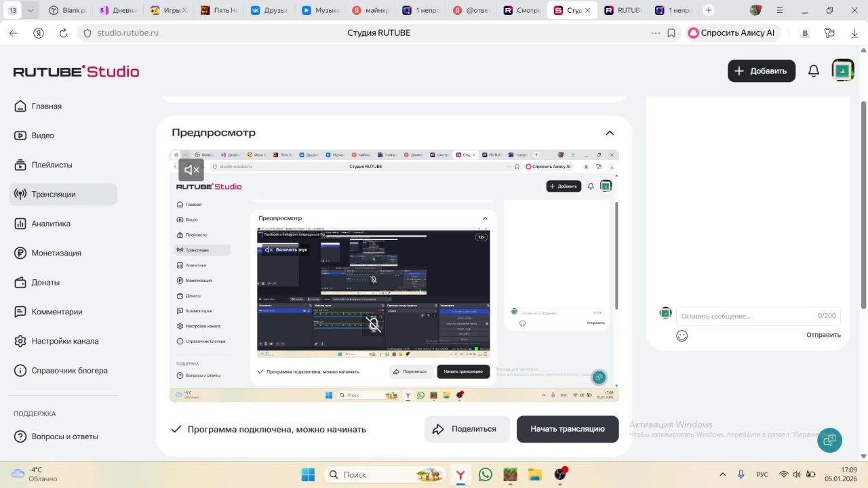Open Вопросы и ответы in the sidebar
This screenshot has height=488, width=868.
pos(64,436)
